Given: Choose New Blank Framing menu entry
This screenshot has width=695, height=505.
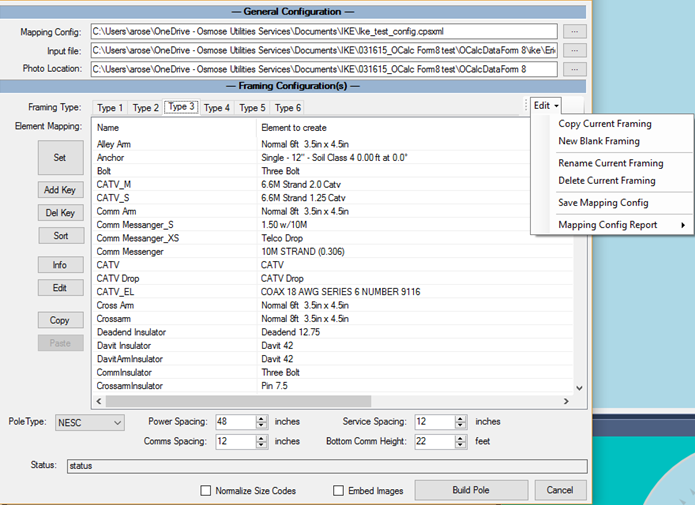Looking at the screenshot, I should (x=599, y=141).
